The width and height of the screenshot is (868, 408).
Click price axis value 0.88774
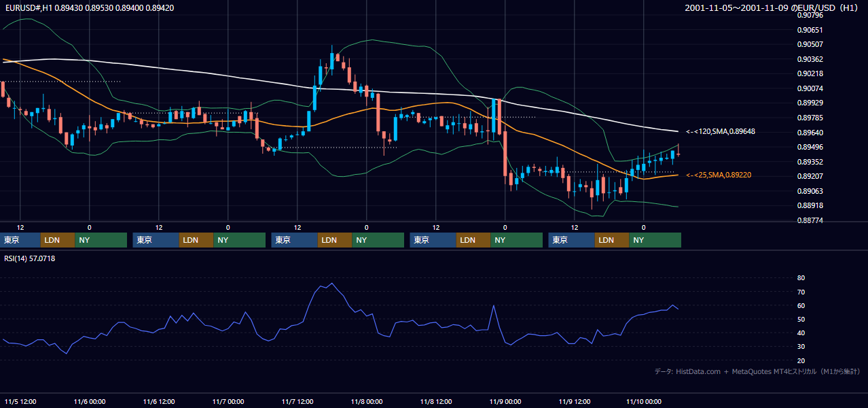tap(810, 220)
